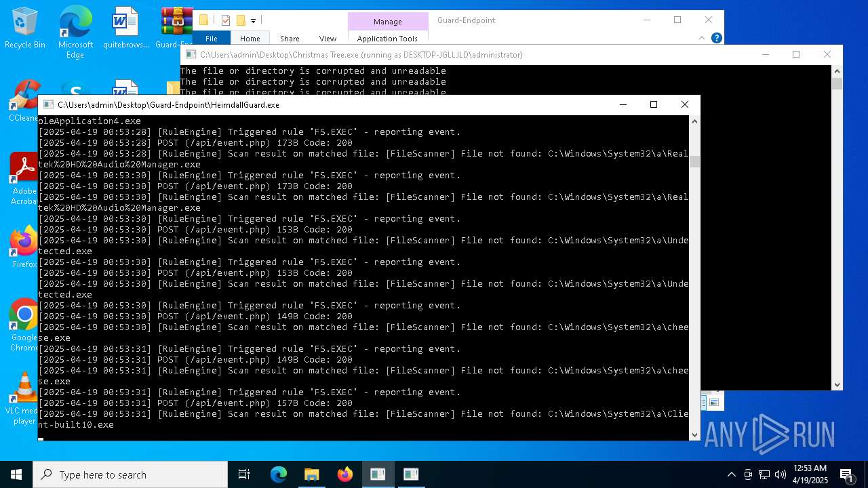868x488 pixels.
Task: Select the WinRAR Guard-E archive on desktop
Action: tap(176, 28)
